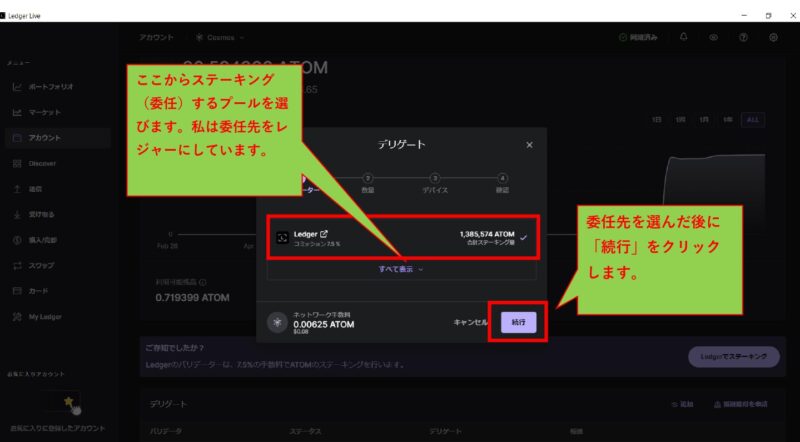Open the Cosmos account dropdown in the breadcrumb
The image size is (800, 442).
click(220, 37)
